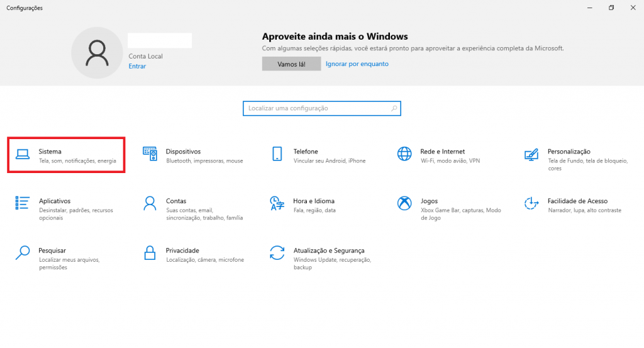Focus the Localizar uma configuração search field
644x348 pixels.
click(321, 108)
